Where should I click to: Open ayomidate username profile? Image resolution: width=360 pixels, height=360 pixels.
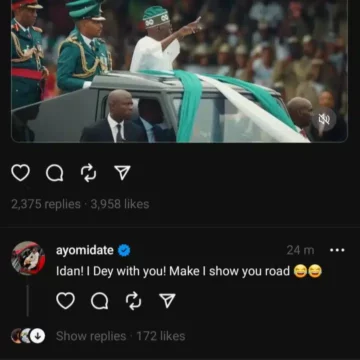coord(85,250)
